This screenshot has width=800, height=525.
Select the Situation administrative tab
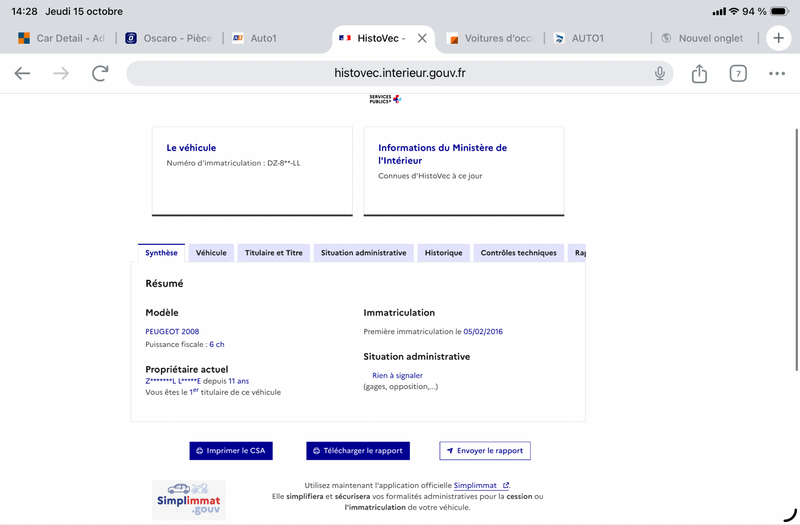point(363,253)
